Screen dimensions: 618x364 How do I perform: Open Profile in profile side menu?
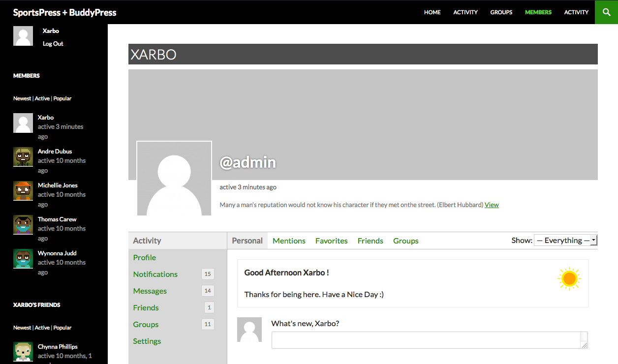pos(144,257)
